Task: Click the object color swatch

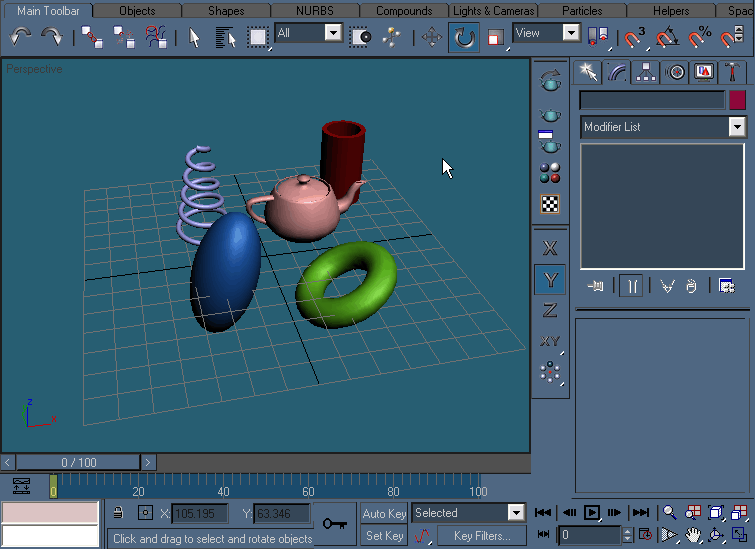Action: pos(737,100)
